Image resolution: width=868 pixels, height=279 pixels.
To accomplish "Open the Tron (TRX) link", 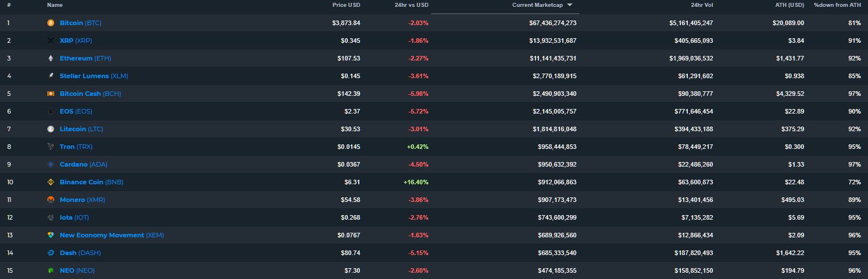I will click(76, 147).
